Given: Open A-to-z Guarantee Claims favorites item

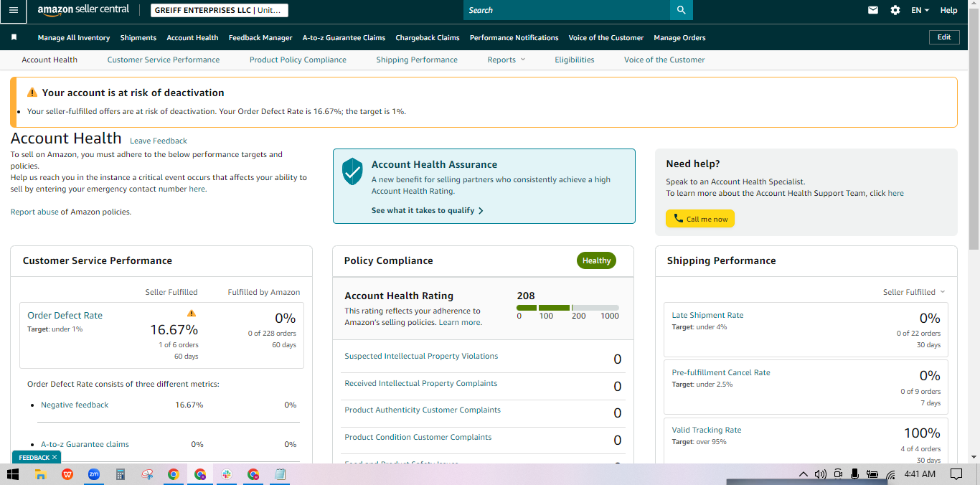Looking at the screenshot, I should (344, 37).
